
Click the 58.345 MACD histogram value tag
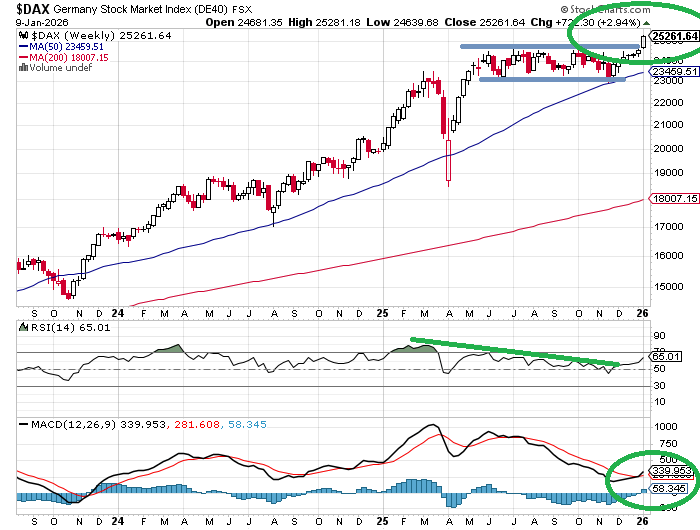pos(670,488)
